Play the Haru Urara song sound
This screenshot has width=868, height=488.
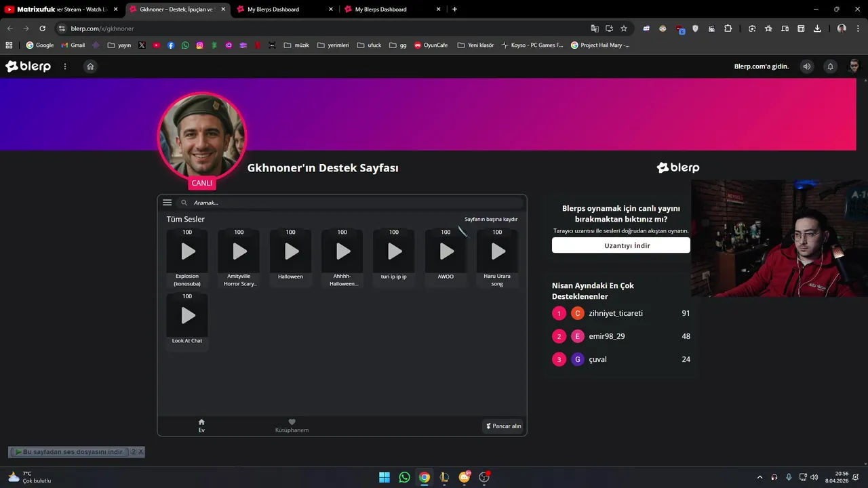point(498,252)
